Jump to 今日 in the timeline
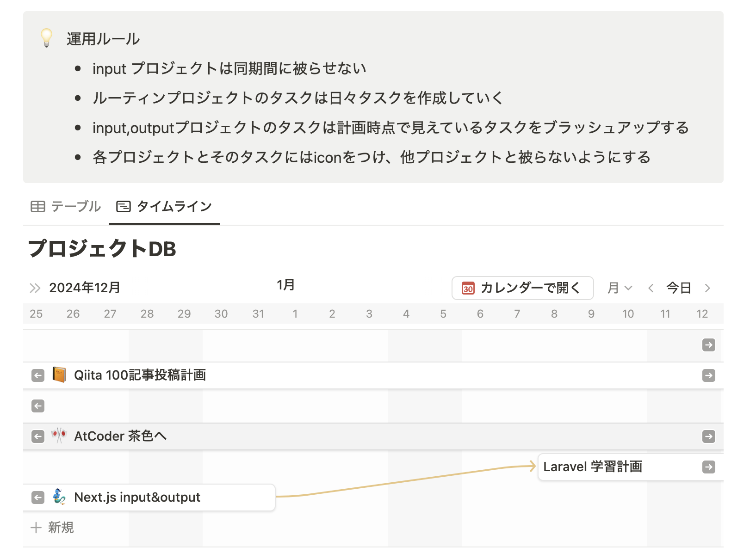 point(679,288)
